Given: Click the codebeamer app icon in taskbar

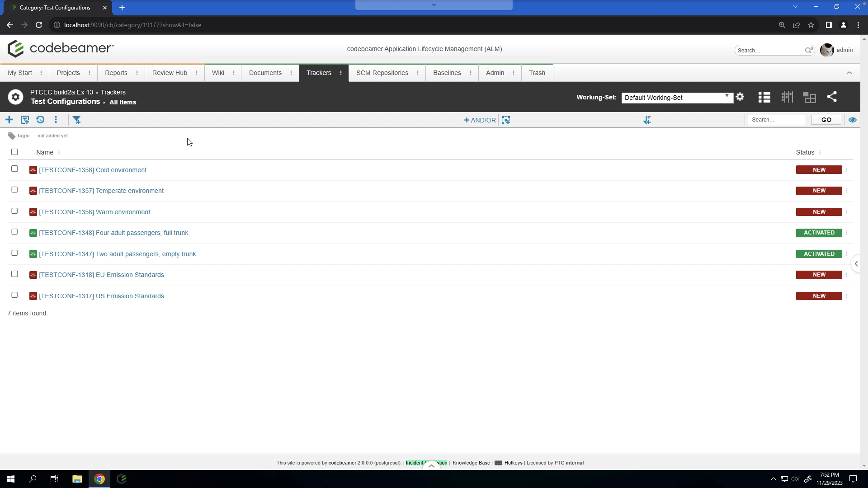Looking at the screenshot, I should pyautogui.click(x=122, y=479).
